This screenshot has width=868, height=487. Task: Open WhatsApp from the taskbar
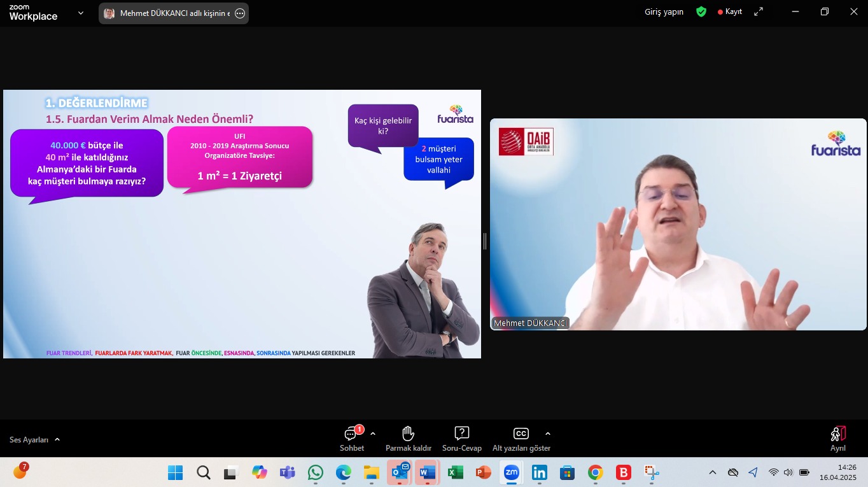(316, 472)
